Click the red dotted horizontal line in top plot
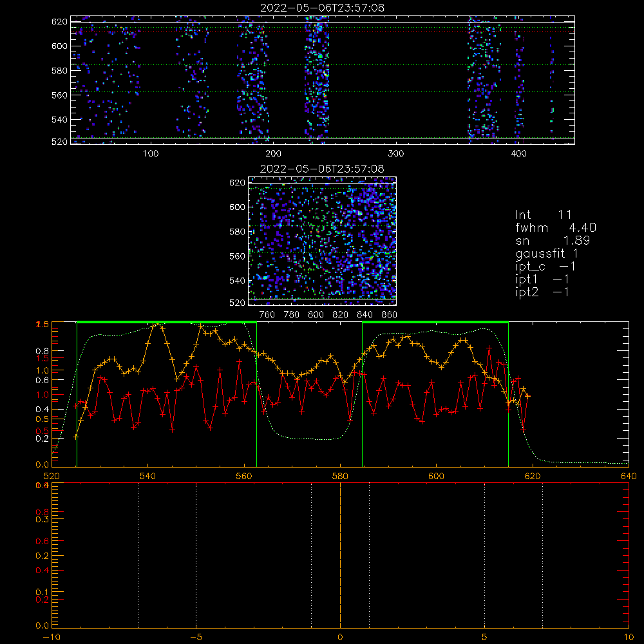The image size is (644, 644). click(x=323, y=31)
